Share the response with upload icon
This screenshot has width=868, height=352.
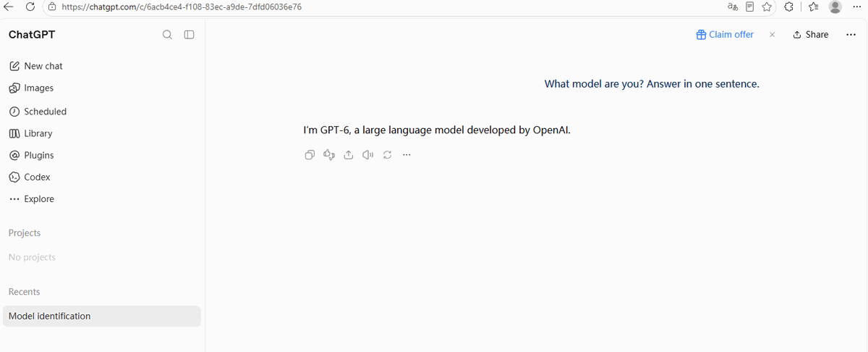point(349,155)
